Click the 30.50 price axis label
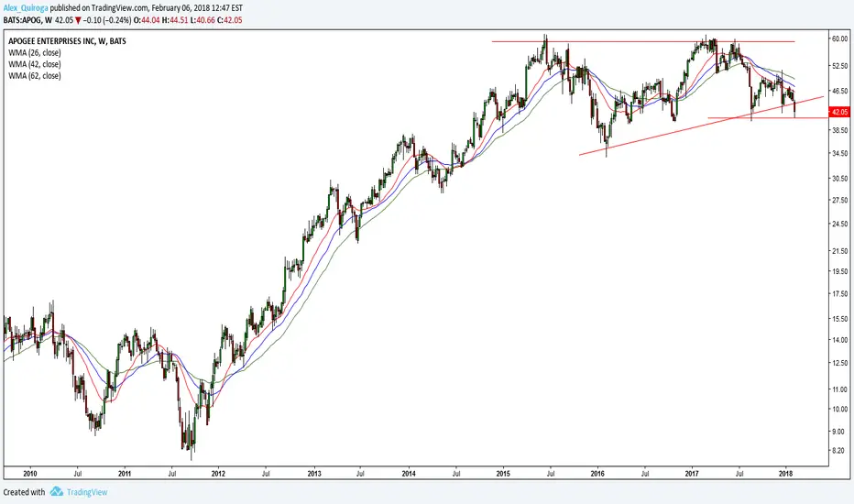Screen dimensions: 854x504 pyautogui.click(x=840, y=178)
